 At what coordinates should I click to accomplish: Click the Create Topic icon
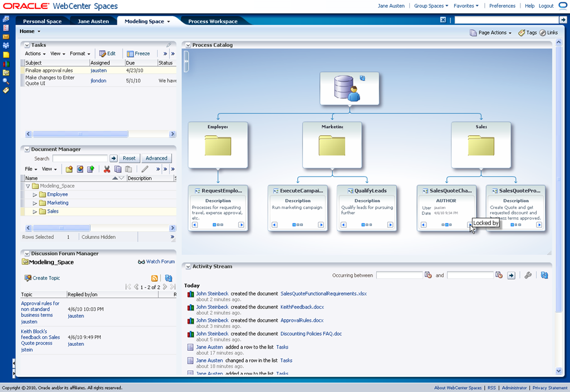coord(28,278)
